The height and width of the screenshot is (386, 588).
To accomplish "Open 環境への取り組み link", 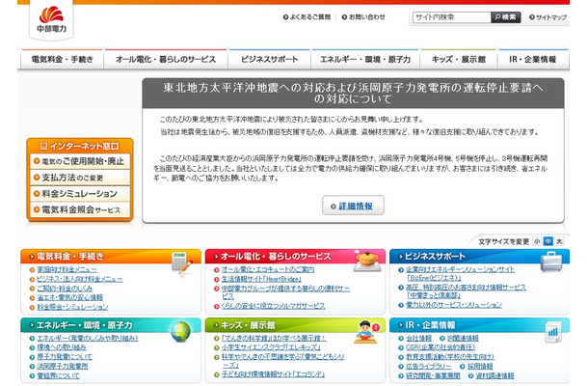I will 62,347.
